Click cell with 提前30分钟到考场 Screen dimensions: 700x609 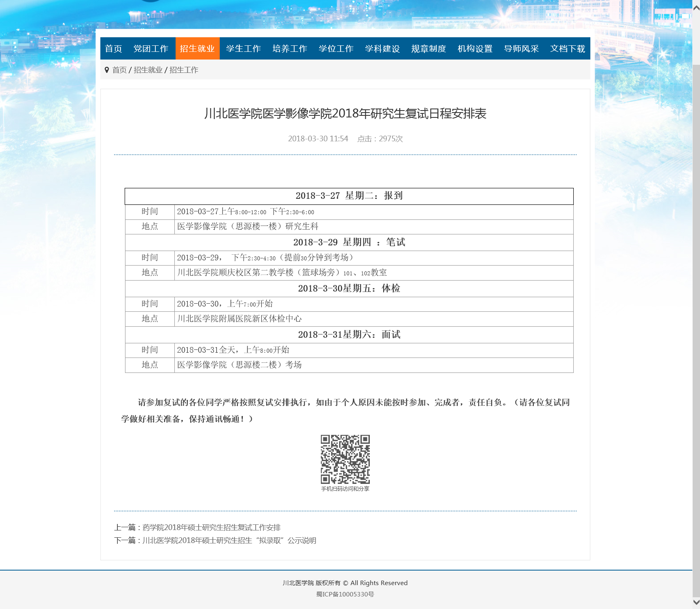point(374,258)
